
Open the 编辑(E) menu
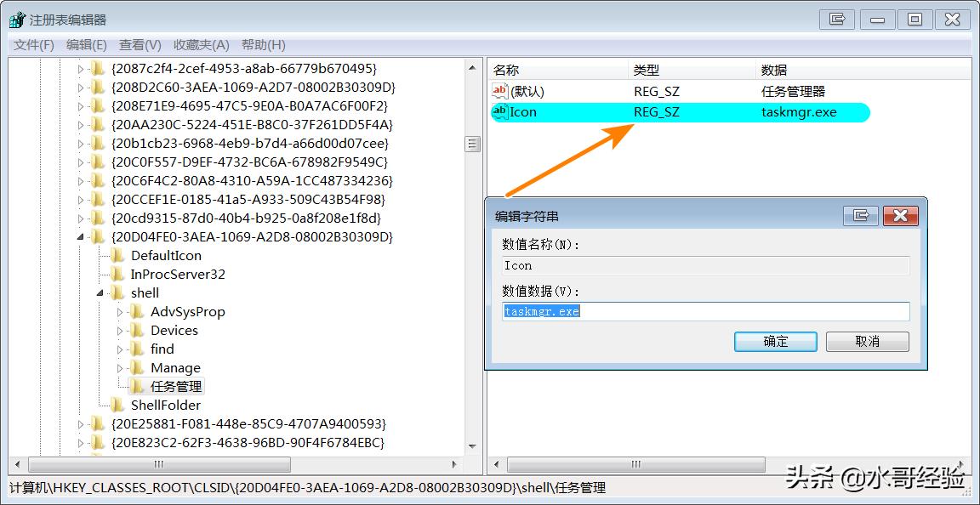click(86, 45)
